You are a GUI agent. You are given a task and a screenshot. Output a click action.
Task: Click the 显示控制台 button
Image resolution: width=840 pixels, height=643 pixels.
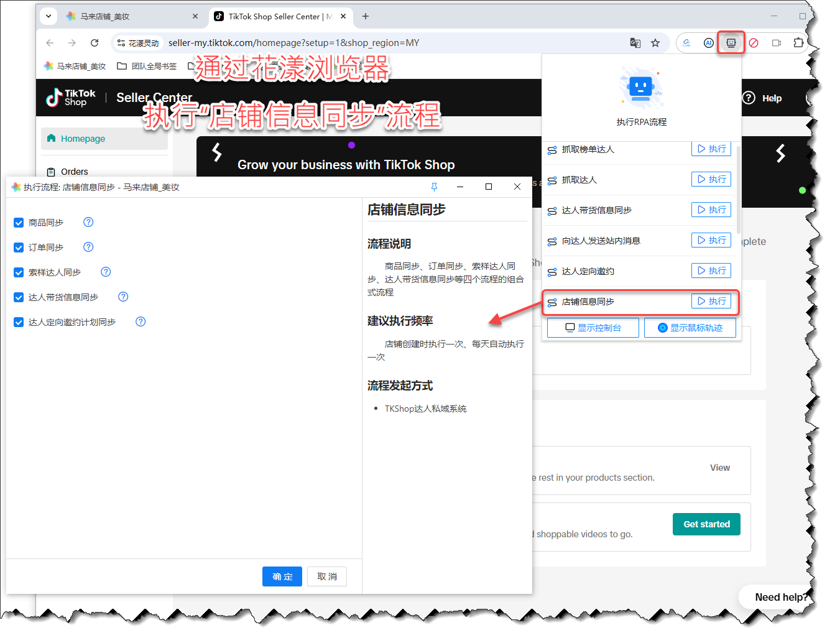[593, 328]
